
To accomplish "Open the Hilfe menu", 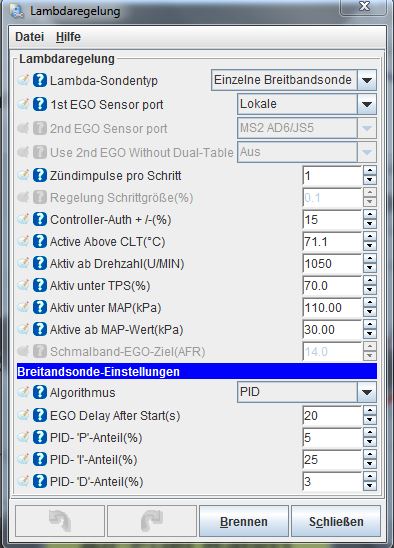I will pyautogui.click(x=68, y=37).
